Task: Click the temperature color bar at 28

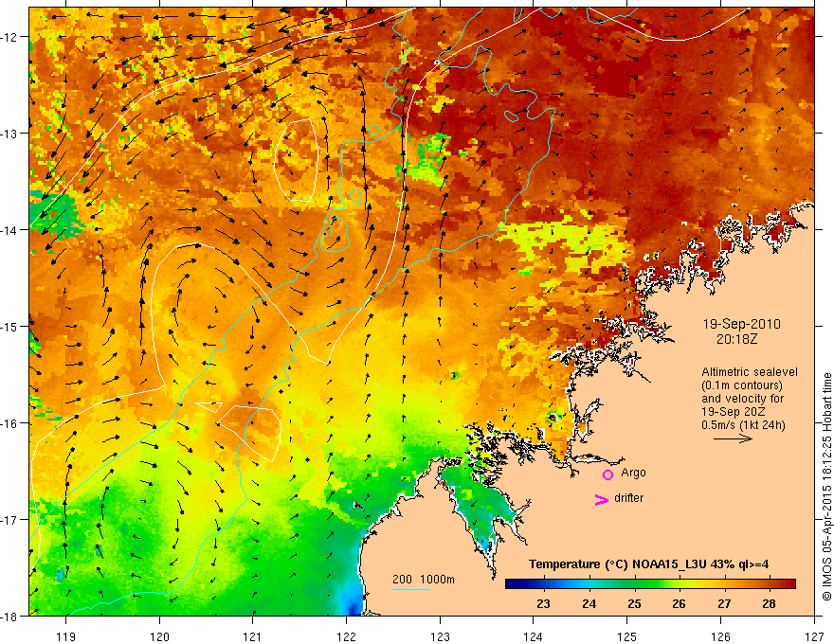Action: [769, 584]
